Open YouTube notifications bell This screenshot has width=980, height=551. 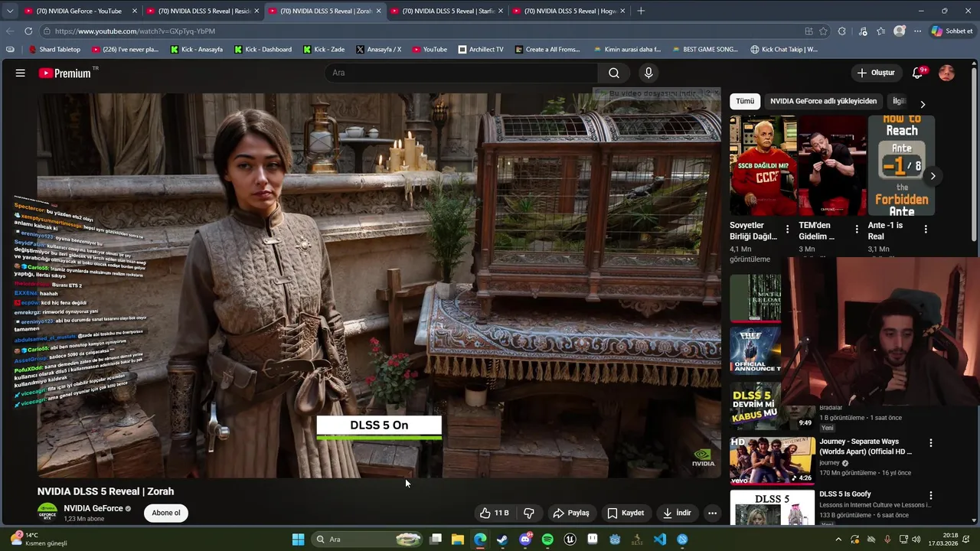click(917, 73)
